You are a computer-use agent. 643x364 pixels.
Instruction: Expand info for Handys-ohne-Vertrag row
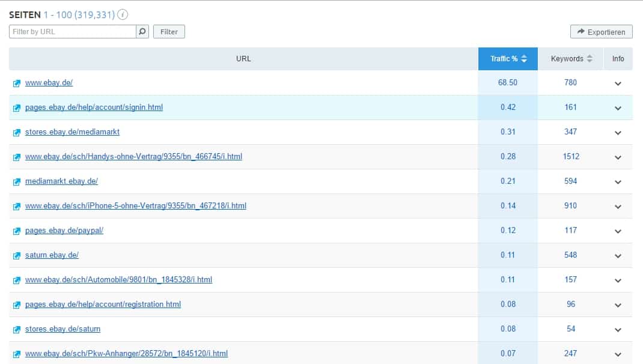[618, 157]
